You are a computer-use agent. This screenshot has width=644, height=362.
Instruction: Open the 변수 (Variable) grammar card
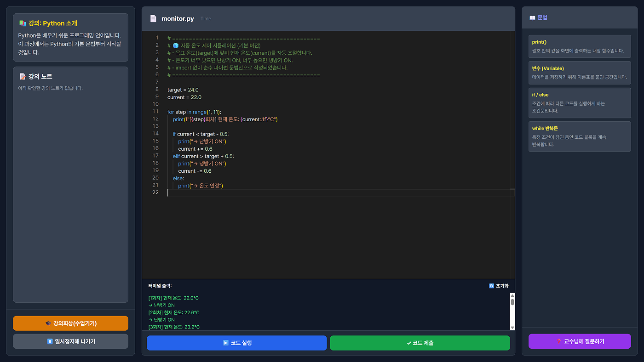point(579,73)
